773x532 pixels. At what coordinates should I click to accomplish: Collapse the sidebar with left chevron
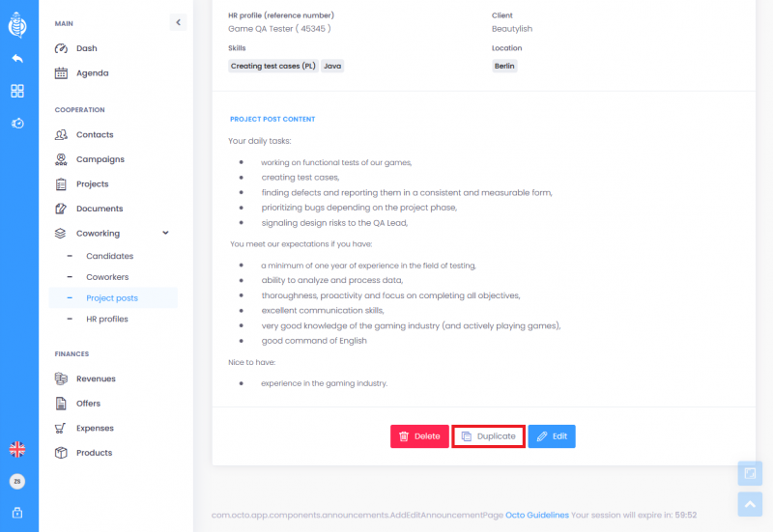(x=178, y=22)
